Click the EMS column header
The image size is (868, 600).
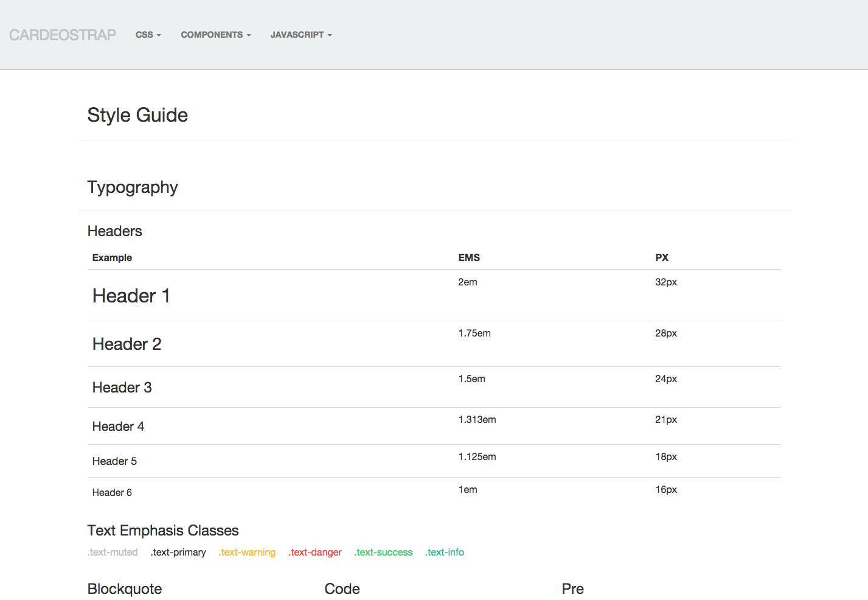469,257
